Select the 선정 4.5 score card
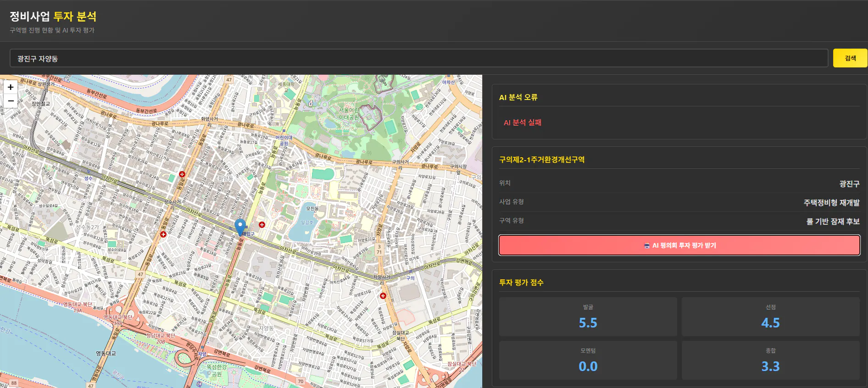The width and height of the screenshot is (868, 388). point(771,316)
